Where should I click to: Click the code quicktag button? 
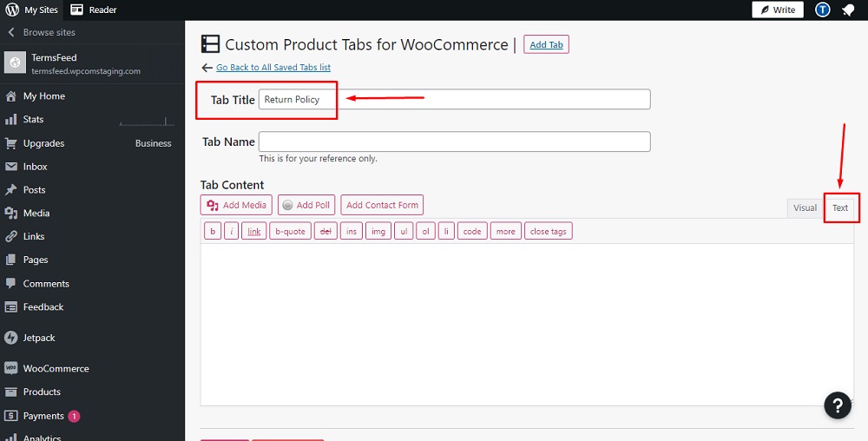click(472, 231)
